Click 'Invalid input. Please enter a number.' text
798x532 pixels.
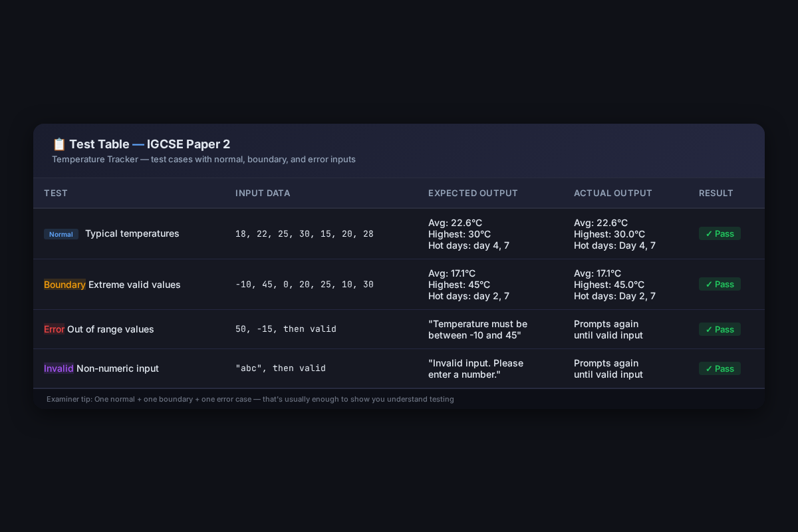point(475,369)
